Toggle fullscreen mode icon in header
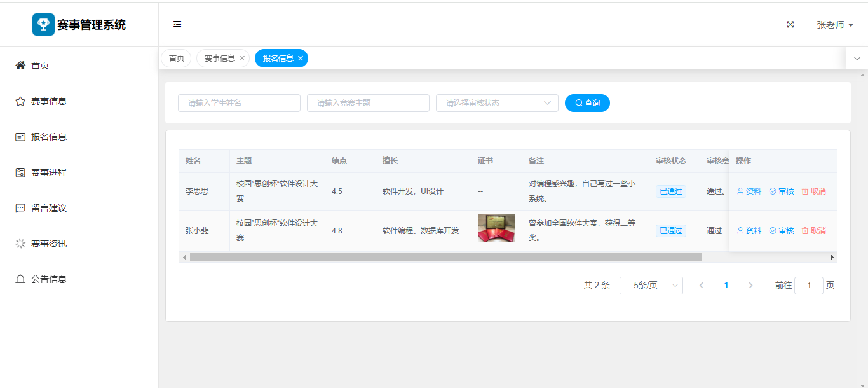The width and height of the screenshot is (868, 388). click(x=790, y=25)
